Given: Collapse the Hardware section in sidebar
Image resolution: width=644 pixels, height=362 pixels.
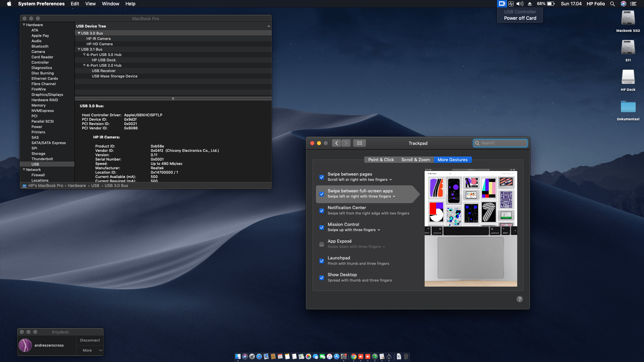Looking at the screenshot, I should pyautogui.click(x=24, y=25).
